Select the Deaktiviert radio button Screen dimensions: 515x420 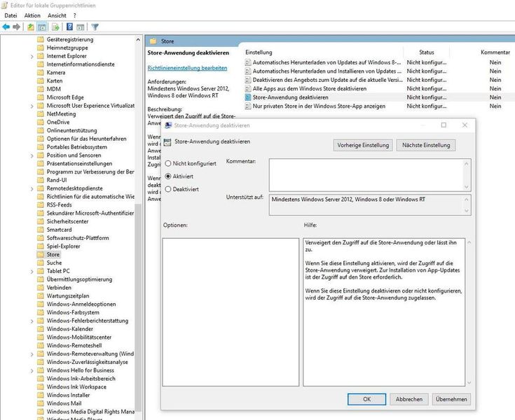(168, 189)
